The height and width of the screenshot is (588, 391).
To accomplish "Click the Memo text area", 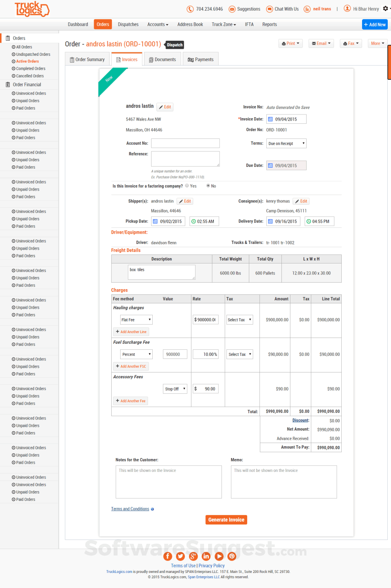I will tap(284, 482).
